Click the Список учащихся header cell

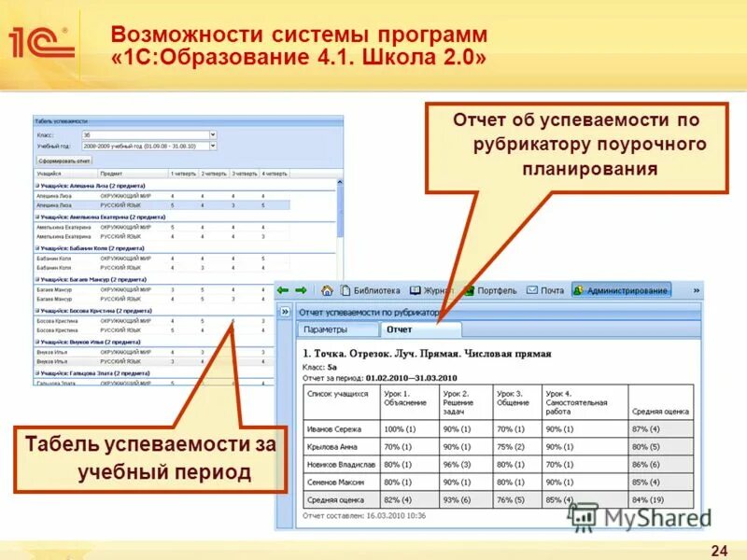[342, 402]
